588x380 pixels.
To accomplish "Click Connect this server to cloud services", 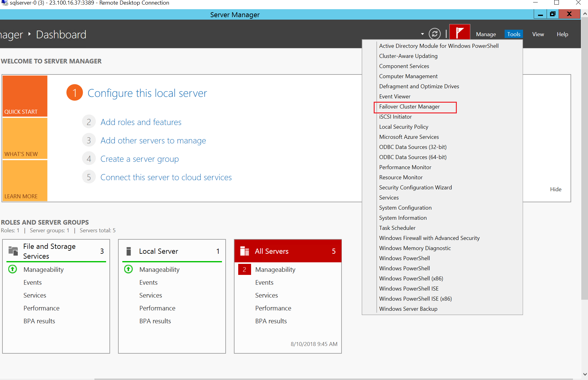I will pyautogui.click(x=166, y=177).
